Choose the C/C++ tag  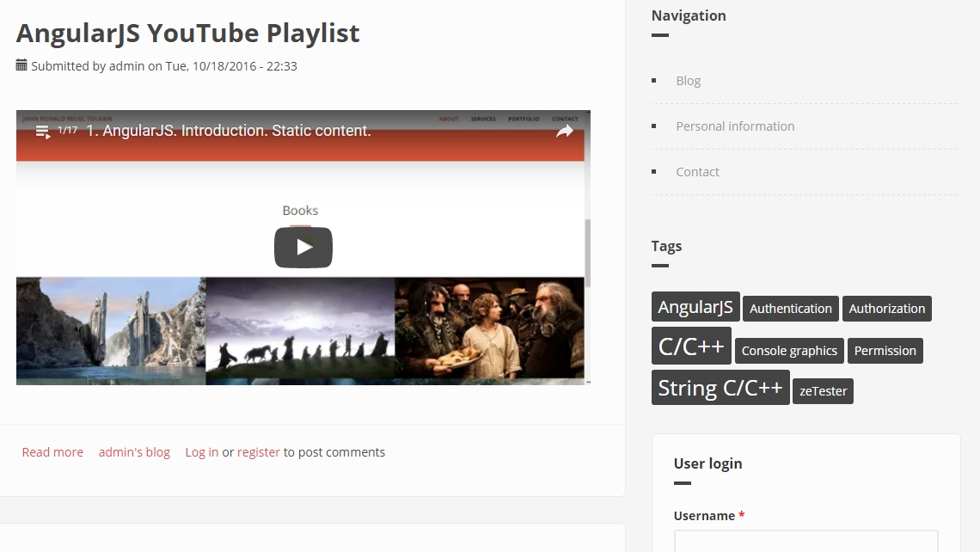tap(691, 346)
